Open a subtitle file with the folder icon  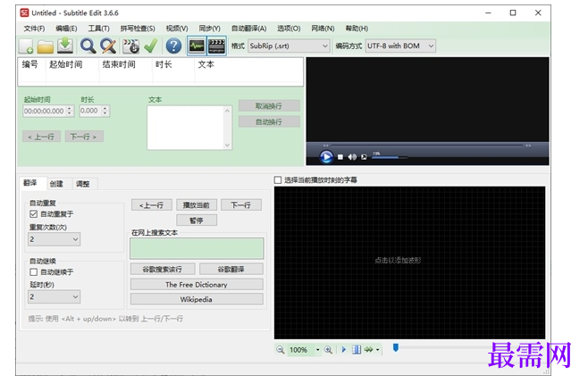46,46
